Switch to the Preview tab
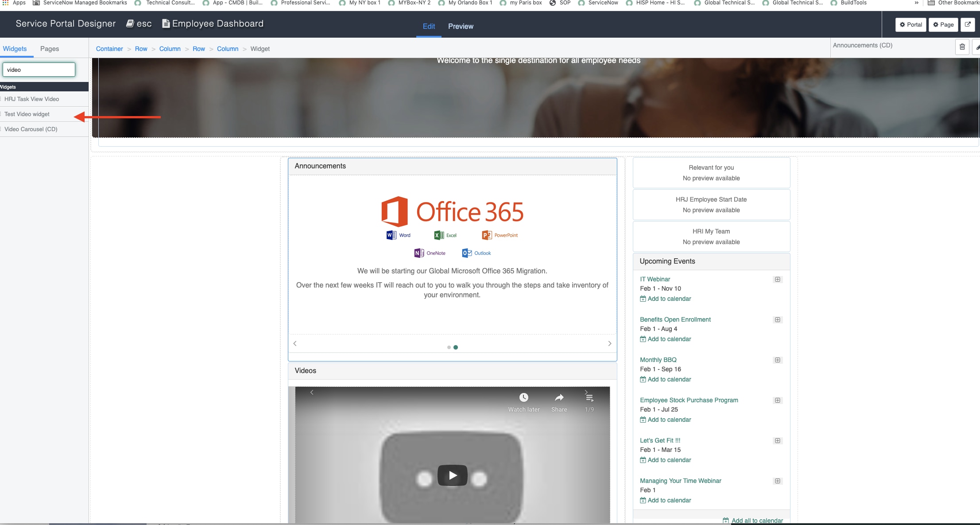 click(461, 26)
